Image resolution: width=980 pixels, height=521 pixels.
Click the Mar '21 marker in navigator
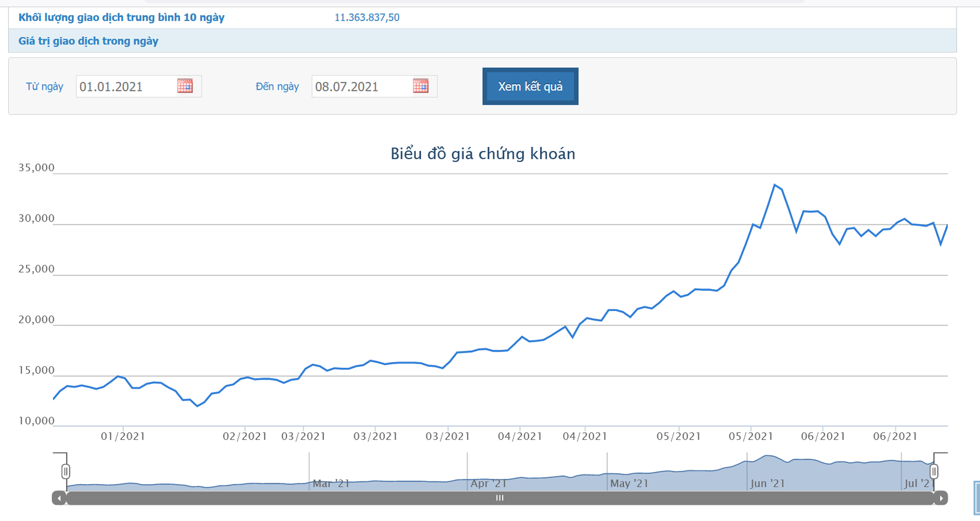pyautogui.click(x=331, y=483)
